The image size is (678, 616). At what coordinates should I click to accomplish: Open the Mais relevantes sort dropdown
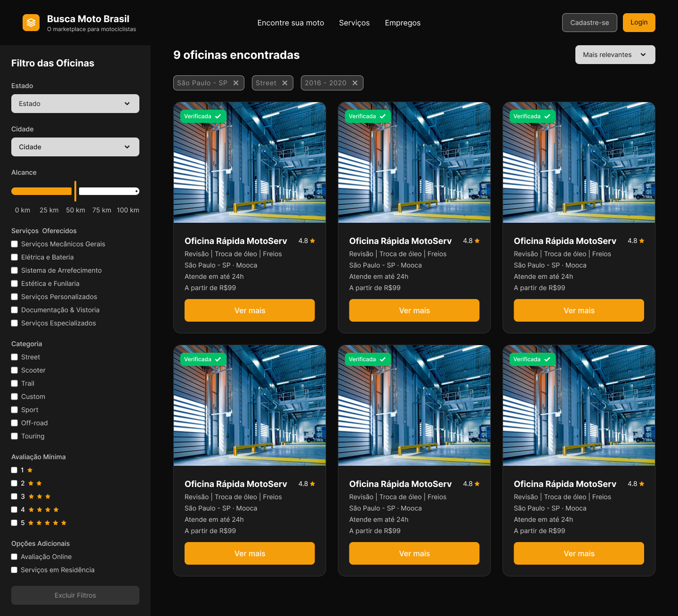pyautogui.click(x=615, y=55)
